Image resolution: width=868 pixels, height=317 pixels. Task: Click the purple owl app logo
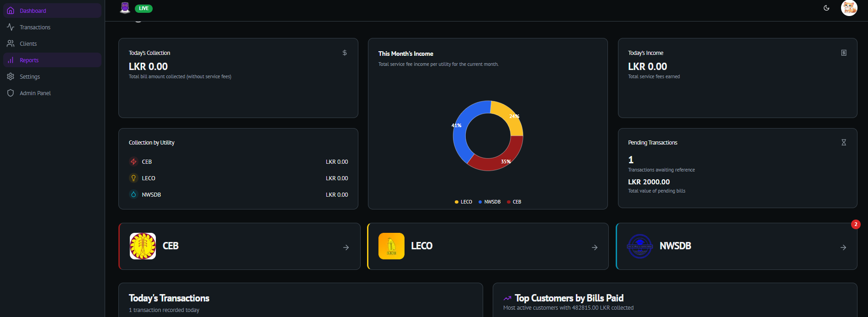click(x=125, y=7)
